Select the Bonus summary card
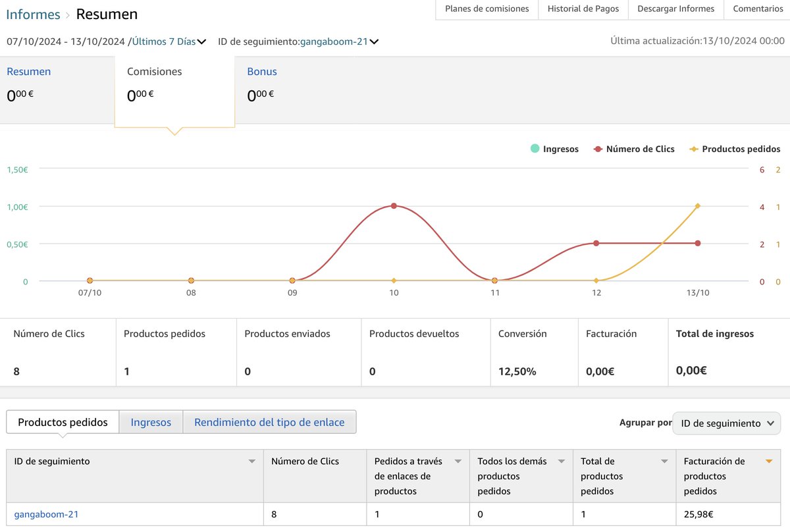 [x=294, y=90]
